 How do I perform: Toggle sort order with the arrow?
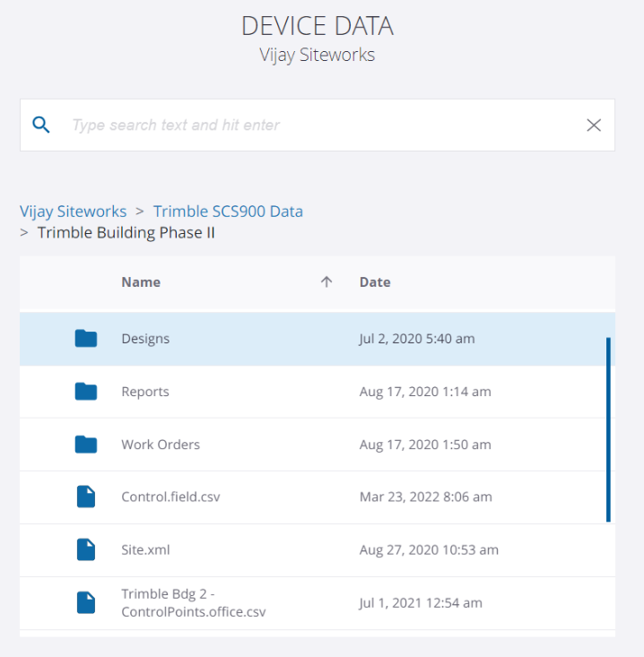tap(326, 282)
